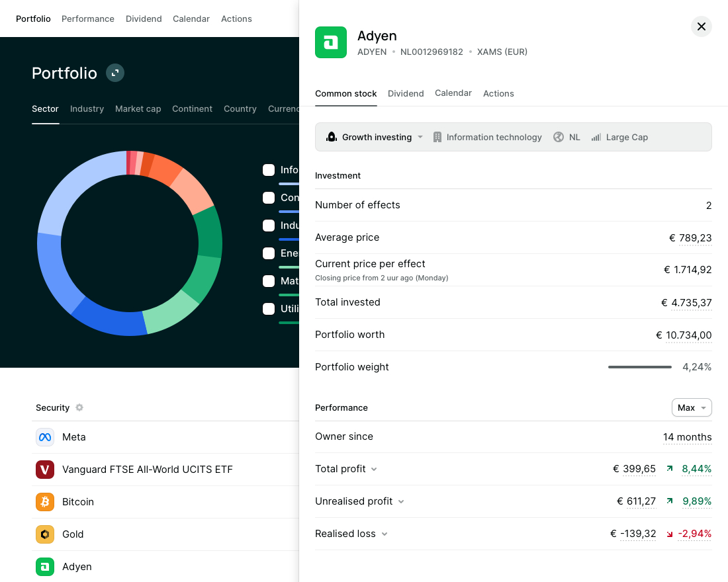This screenshot has width=728, height=582.
Task: Click the Gold asset icon
Action: click(45, 534)
